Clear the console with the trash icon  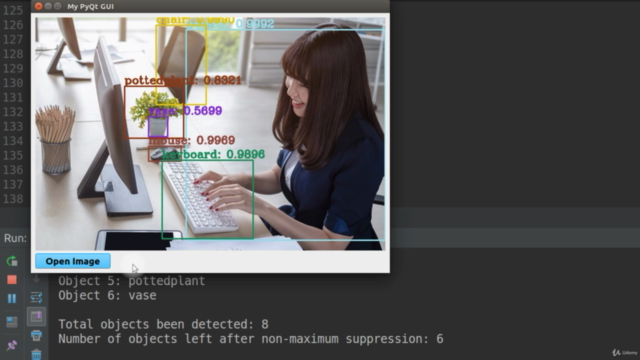click(36, 354)
